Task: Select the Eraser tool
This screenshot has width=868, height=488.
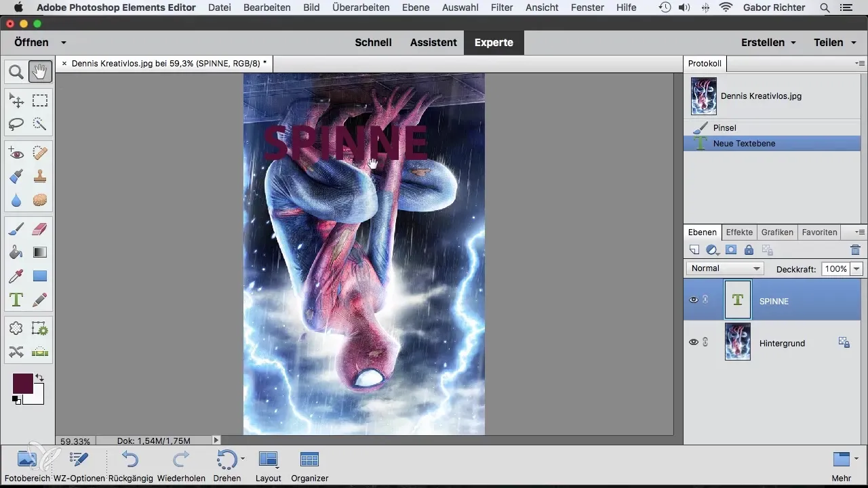Action: pos(40,228)
